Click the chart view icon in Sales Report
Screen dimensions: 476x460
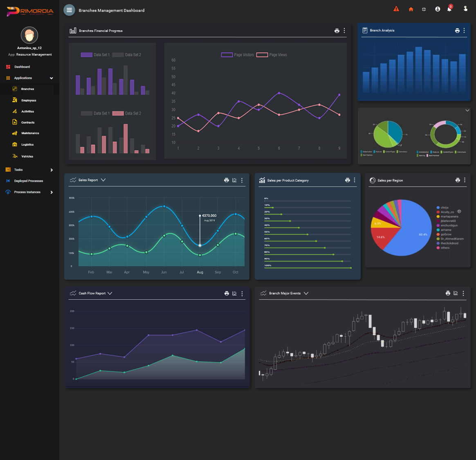click(234, 180)
